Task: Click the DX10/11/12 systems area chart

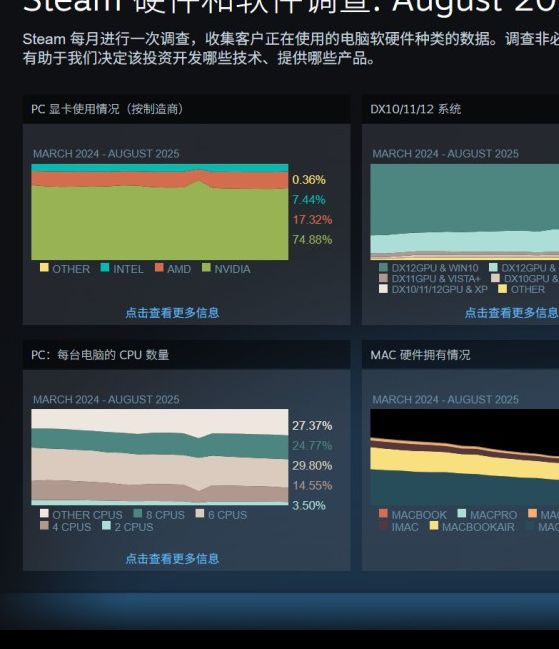Action: [x=465, y=212]
